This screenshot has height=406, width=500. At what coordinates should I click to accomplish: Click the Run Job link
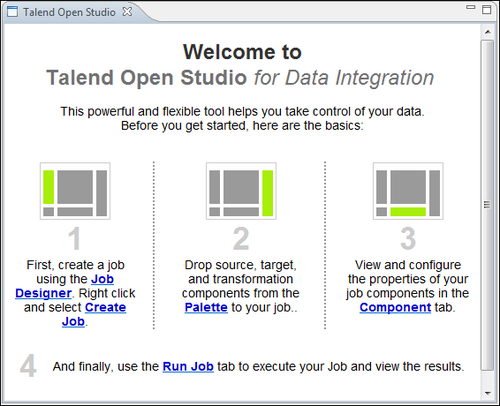pyautogui.click(x=188, y=367)
